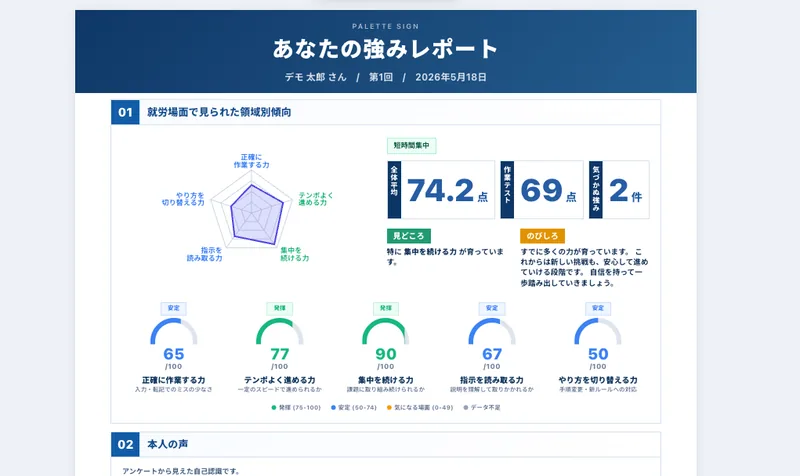
Task: Click legend item データ不足
Action: (482, 408)
